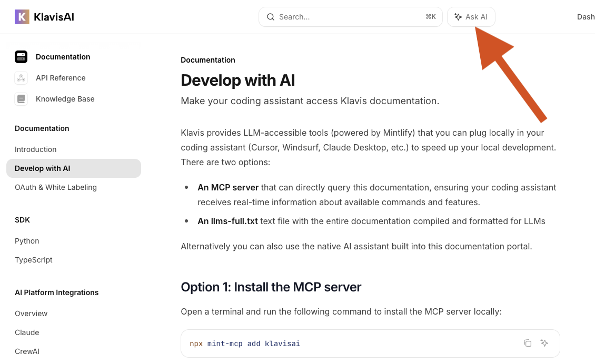Click the Documentation breadcrumb above the title
595x364 pixels.
(x=208, y=60)
